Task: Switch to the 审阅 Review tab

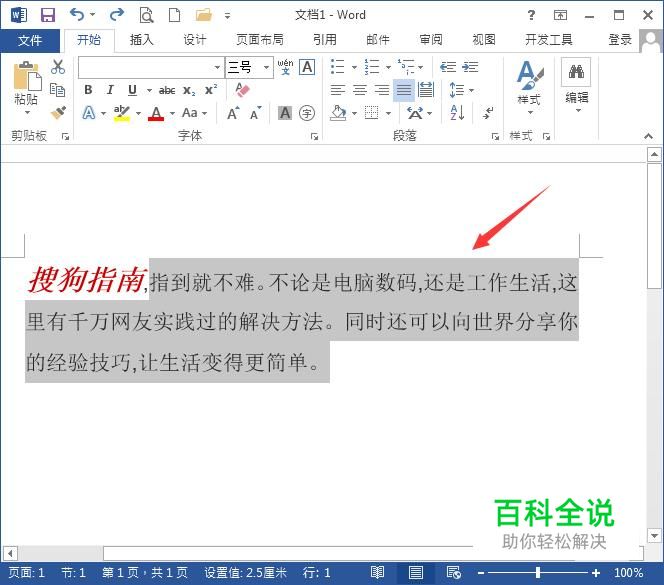Action: click(431, 40)
